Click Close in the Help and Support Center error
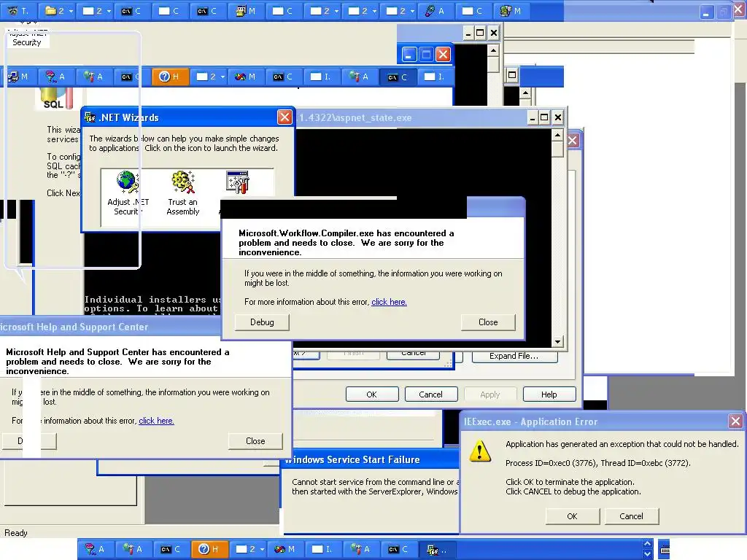 click(x=255, y=441)
